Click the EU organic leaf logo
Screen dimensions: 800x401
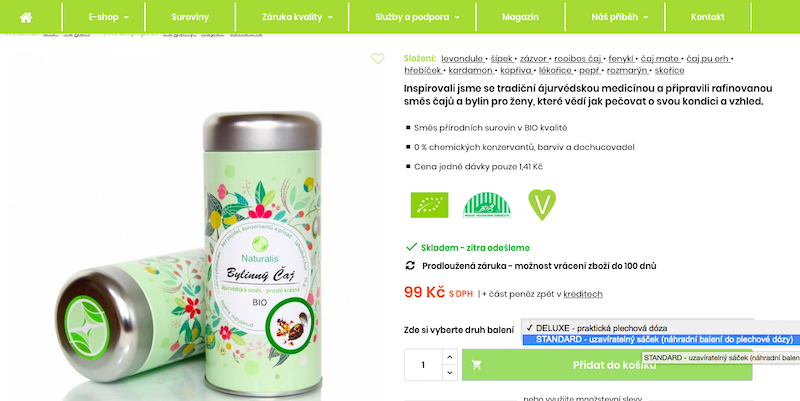point(429,205)
